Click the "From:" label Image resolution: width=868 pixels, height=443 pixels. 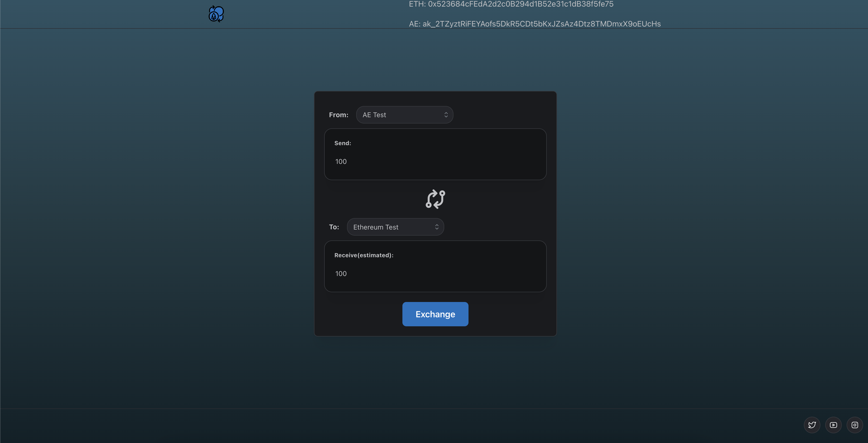[x=338, y=115]
